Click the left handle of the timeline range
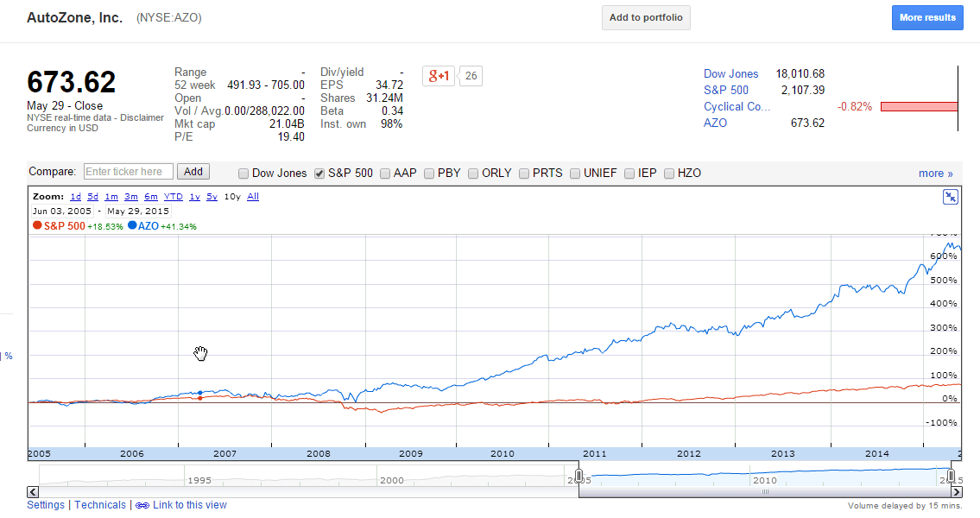 [x=579, y=476]
